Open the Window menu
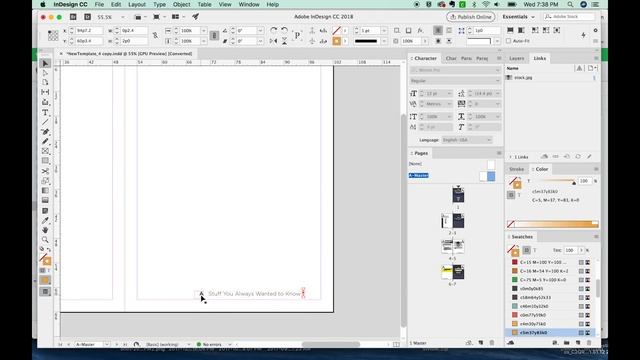This screenshot has height=360, width=640. [x=249, y=4]
